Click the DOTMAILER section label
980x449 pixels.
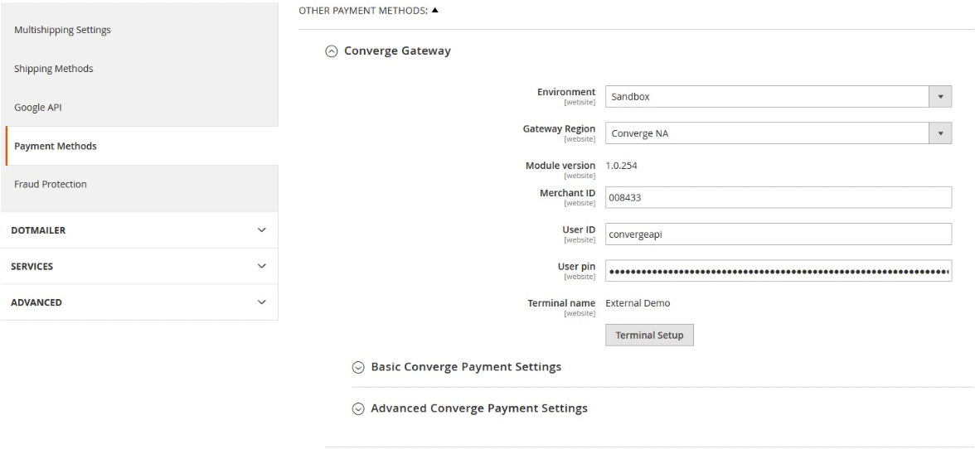click(38, 229)
